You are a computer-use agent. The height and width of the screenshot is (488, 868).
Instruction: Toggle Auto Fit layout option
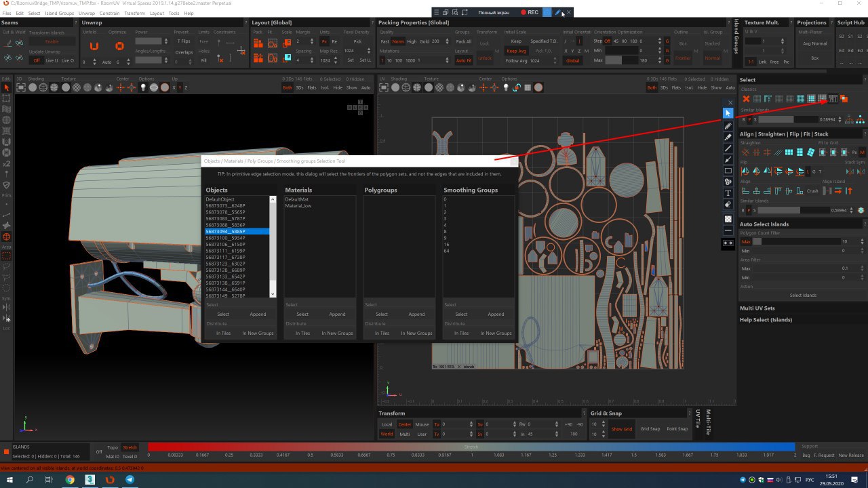pos(464,60)
